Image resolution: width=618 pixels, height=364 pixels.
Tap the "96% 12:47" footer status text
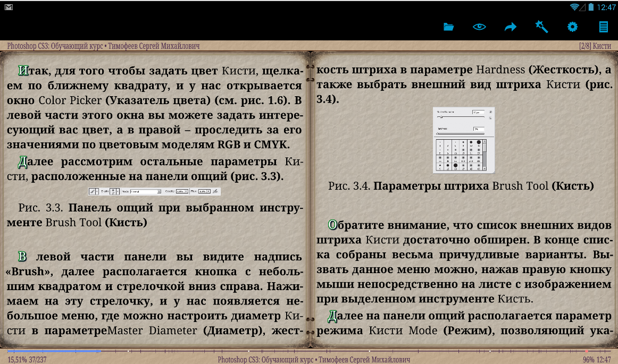click(x=597, y=360)
